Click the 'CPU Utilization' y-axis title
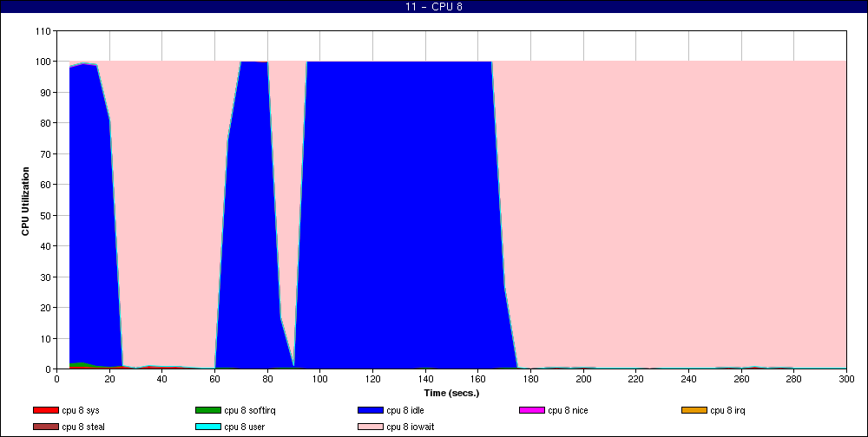 click(25, 200)
